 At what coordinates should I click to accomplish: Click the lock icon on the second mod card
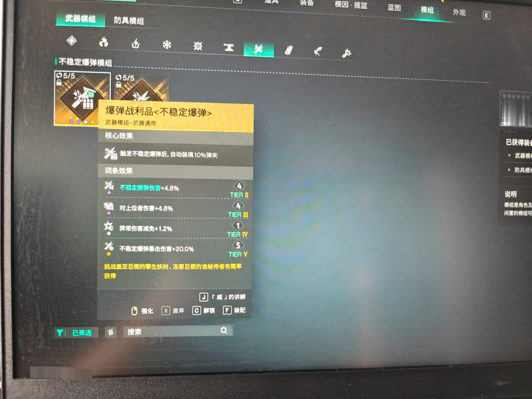pyautogui.click(x=119, y=85)
